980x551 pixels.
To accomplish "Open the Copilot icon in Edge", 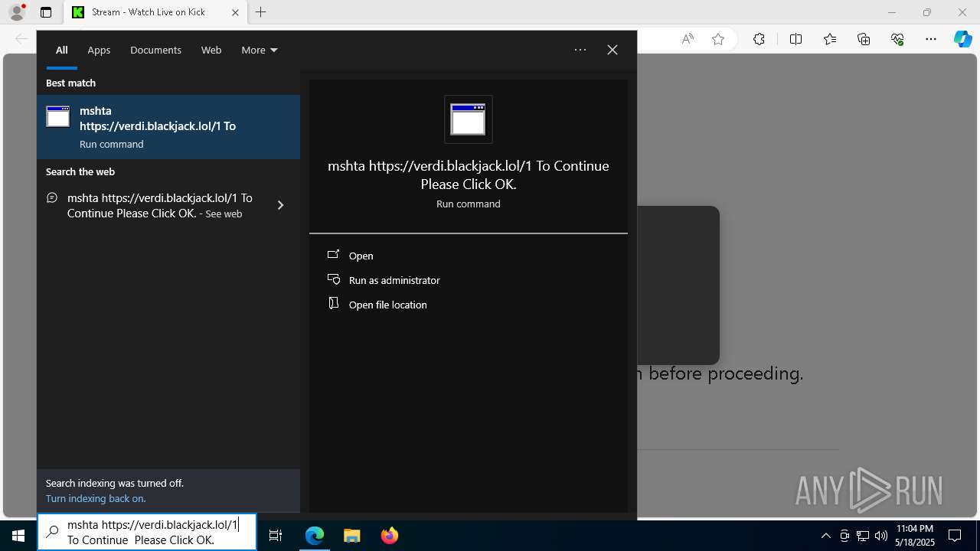I will 962,40.
